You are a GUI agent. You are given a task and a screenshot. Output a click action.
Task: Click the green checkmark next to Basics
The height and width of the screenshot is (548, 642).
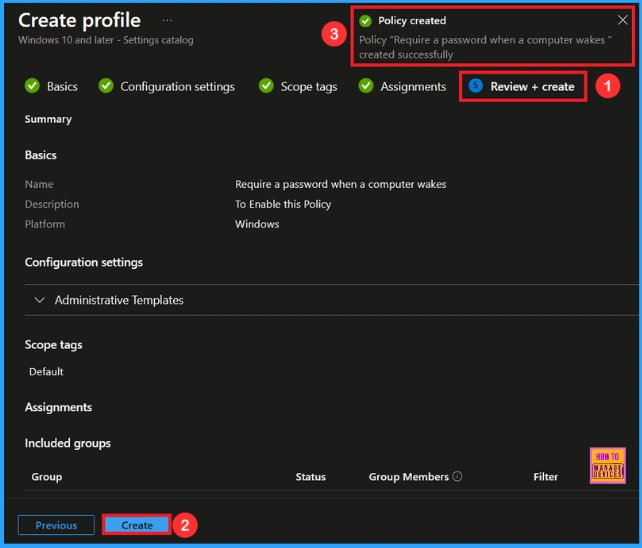pos(32,86)
